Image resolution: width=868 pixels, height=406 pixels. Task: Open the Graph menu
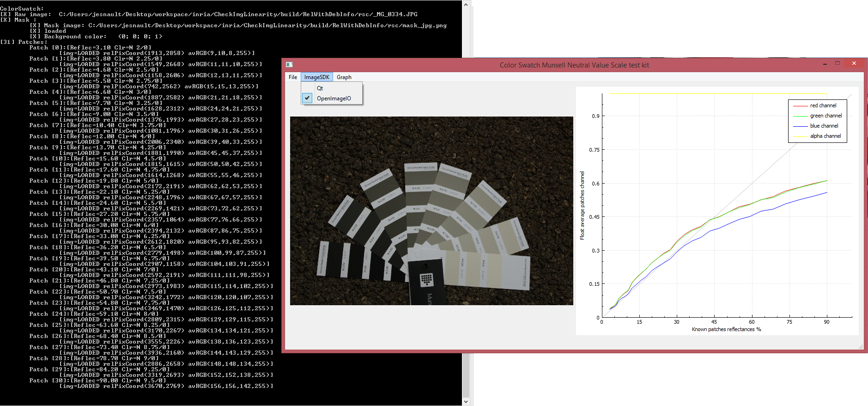pyautogui.click(x=344, y=77)
